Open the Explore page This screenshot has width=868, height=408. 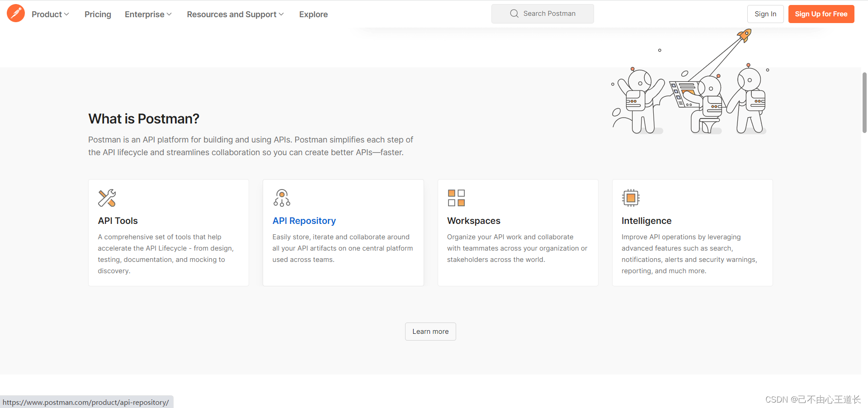(x=313, y=14)
